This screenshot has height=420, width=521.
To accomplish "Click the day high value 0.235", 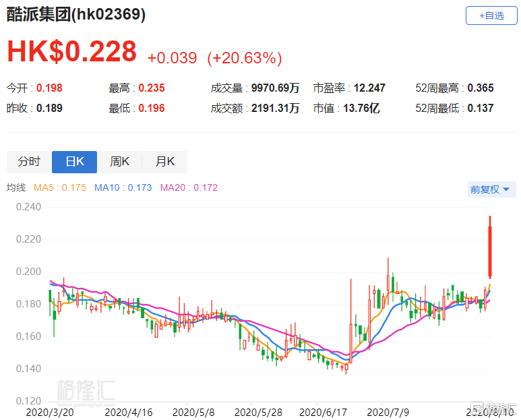I will tap(152, 88).
